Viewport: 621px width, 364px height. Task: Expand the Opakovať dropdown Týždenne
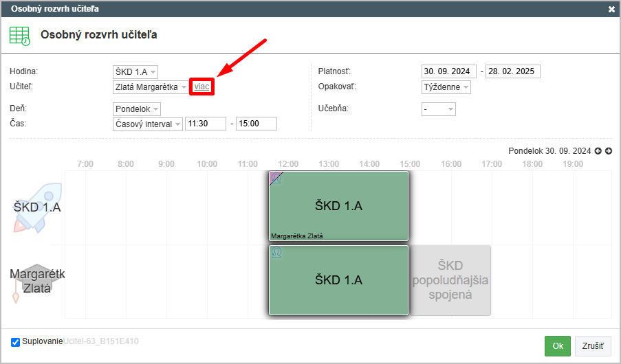coord(446,87)
